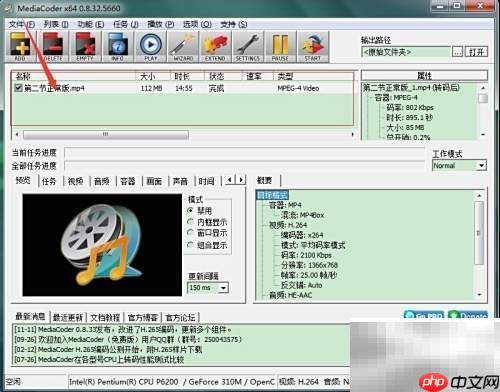Open the 列表(I) menu

coord(56,24)
